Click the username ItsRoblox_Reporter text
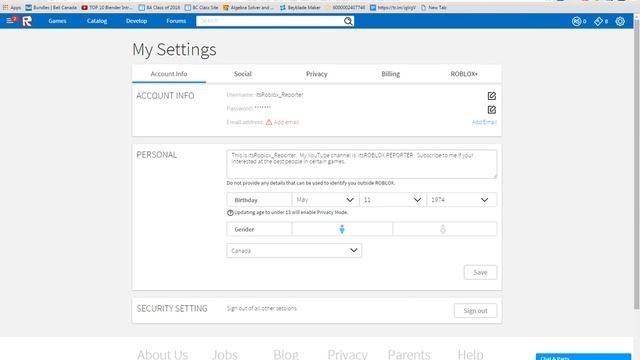Viewport: 640px width, 360px height. (280, 95)
